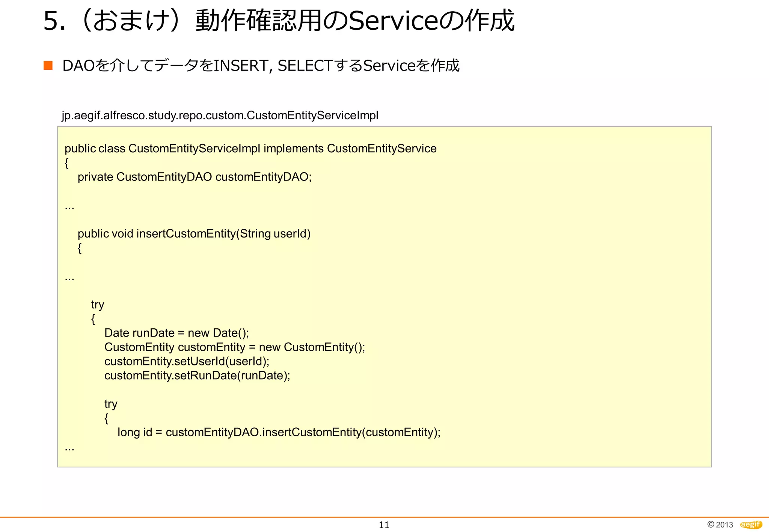The width and height of the screenshot is (769, 532).
Task: Click the line 'public class CustomEntityServiceImpl implements CustomEntityService'
Action: tap(250, 149)
